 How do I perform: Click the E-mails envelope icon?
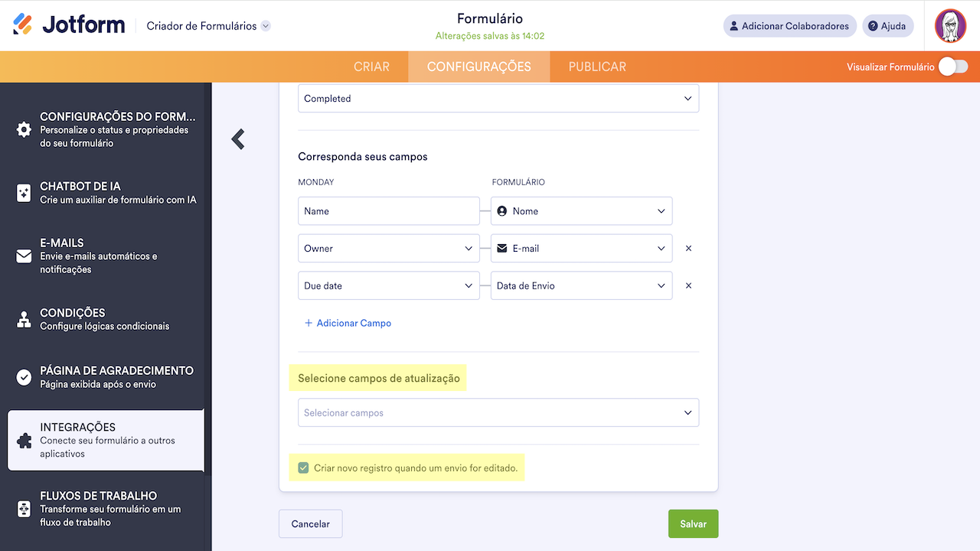click(24, 256)
